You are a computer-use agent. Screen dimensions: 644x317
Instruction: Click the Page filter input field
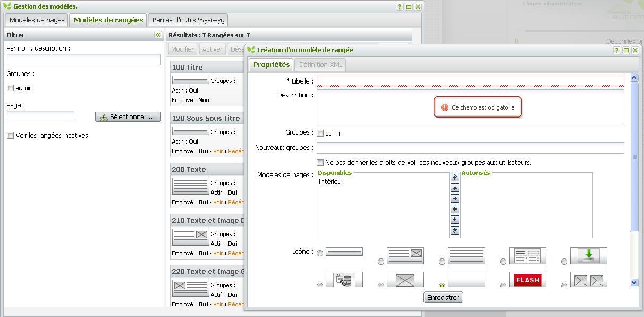(40, 116)
